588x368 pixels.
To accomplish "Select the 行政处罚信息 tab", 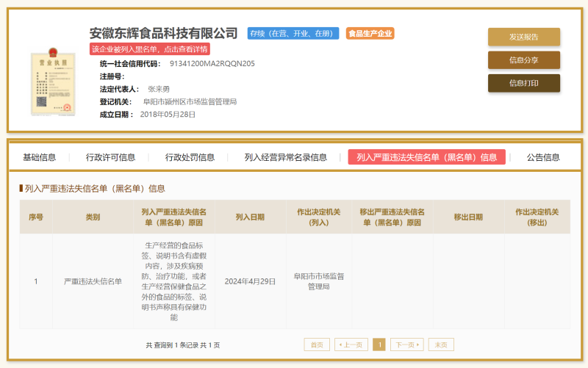I will [x=190, y=157].
